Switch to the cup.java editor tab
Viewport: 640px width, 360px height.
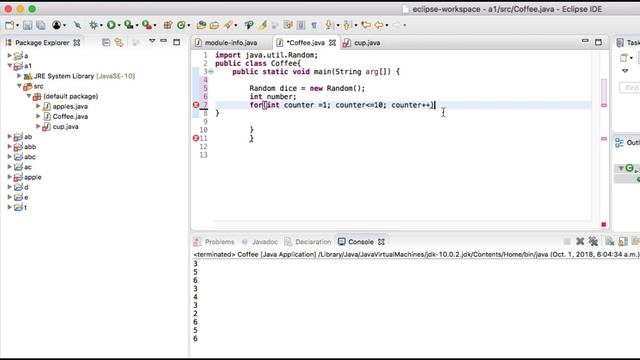pyautogui.click(x=367, y=42)
